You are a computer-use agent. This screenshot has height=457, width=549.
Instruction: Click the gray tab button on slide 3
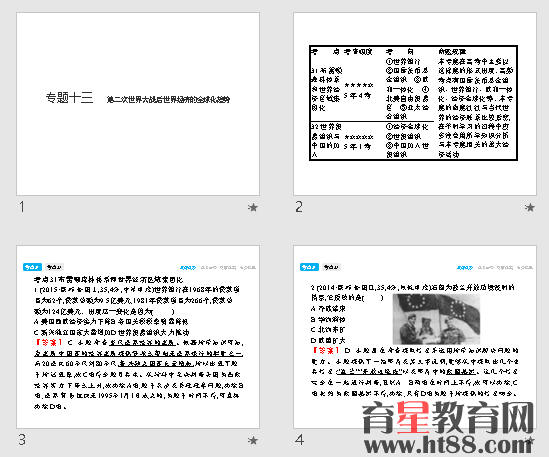pyautogui.click(x=54, y=267)
